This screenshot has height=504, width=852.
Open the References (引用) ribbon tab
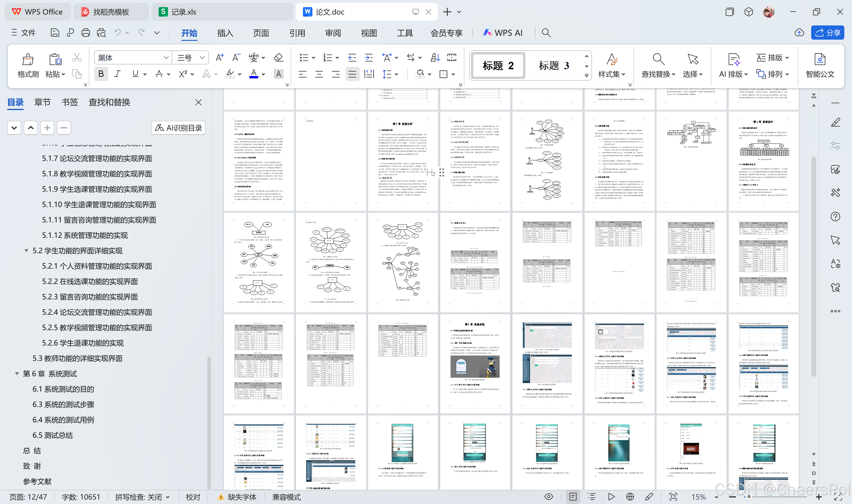[x=297, y=33]
